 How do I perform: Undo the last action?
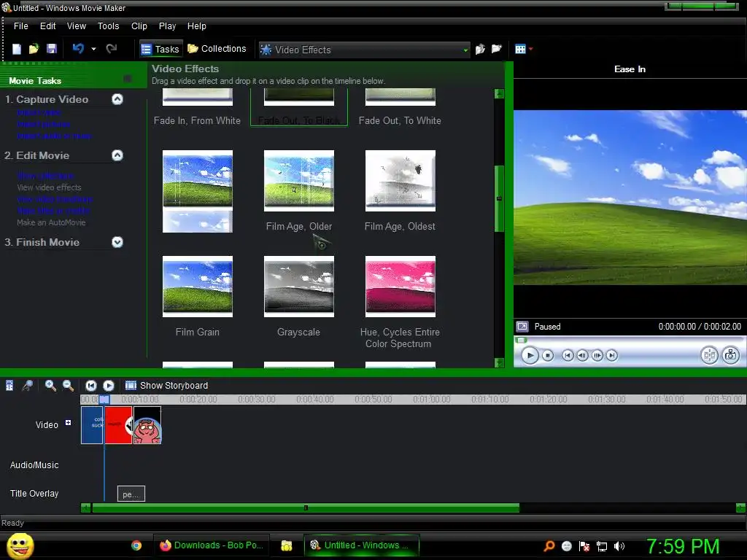pos(79,49)
